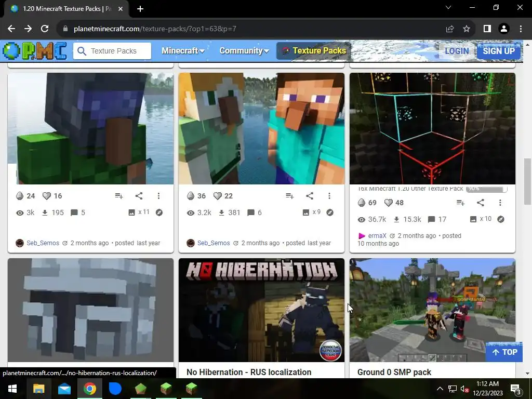
Task: Open Ground 0 SMP pack title
Action: tap(394, 372)
